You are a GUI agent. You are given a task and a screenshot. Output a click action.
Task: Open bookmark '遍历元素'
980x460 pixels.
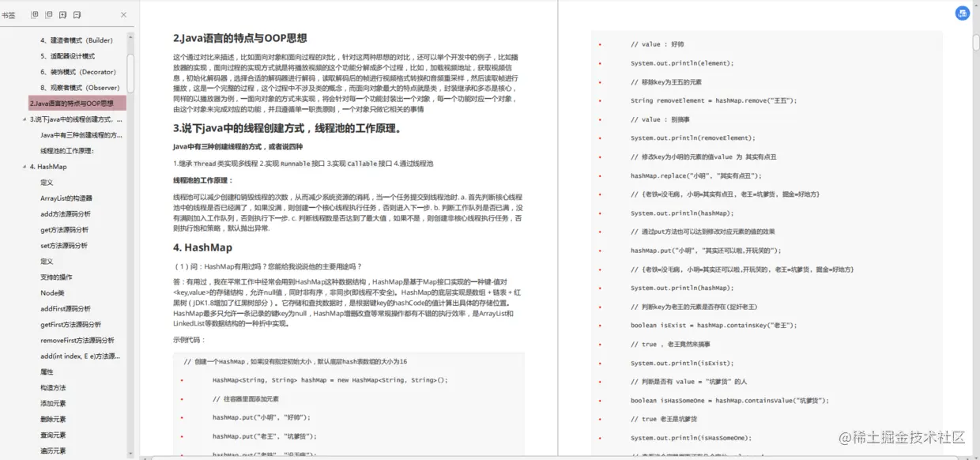[53, 451]
